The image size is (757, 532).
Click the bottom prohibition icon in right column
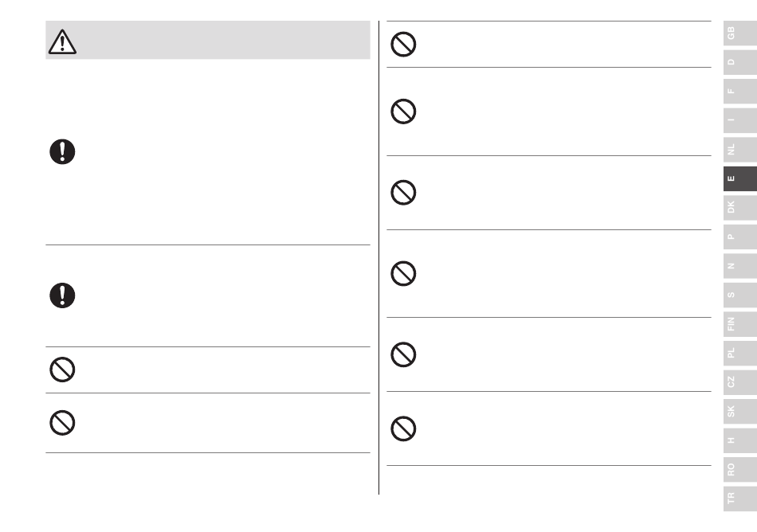(403, 428)
